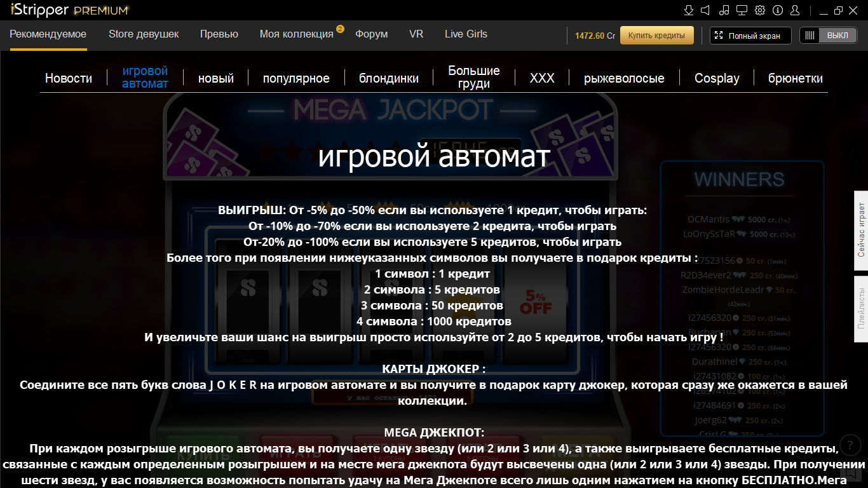Image resolution: width=868 pixels, height=488 pixels.
Task: Click the question mark help icon
Action: tap(850, 445)
